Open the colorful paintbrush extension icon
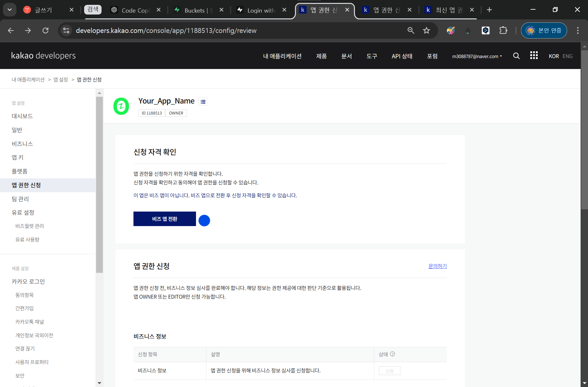 [451, 30]
